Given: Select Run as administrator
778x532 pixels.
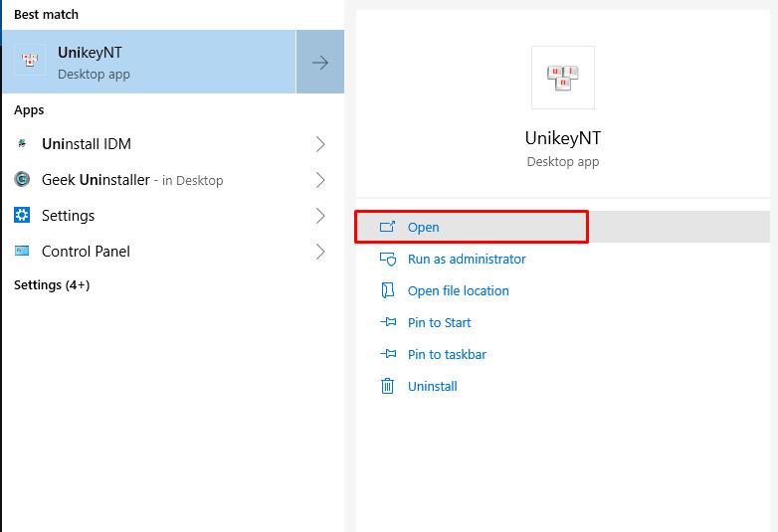Looking at the screenshot, I should (x=467, y=259).
